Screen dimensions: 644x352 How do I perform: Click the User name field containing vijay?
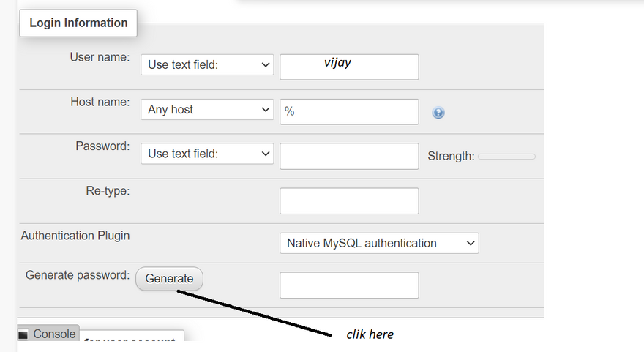pyautogui.click(x=349, y=66)
